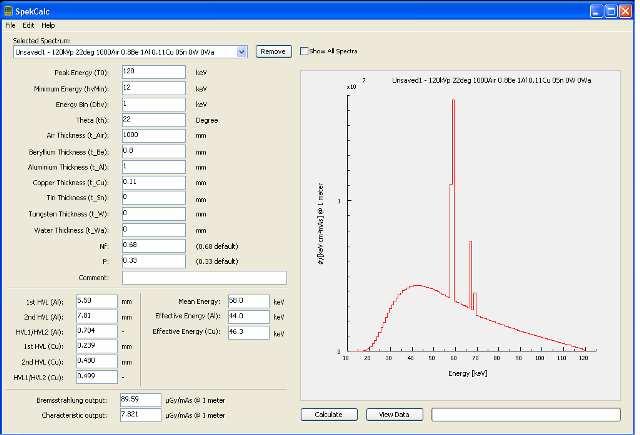Click the '(0.33 default)' text
The height and width of the screenshot is (435, 640).
click(217, 262)
